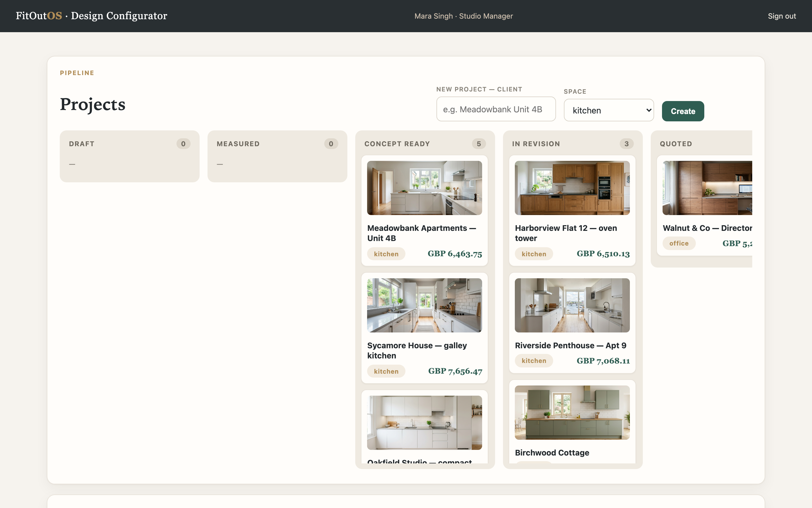The width and height of the screenshot is (812, 508).
Task: Open the Riverside Penthouse kitchen thumbnail
Action: [x=572, y=305]
